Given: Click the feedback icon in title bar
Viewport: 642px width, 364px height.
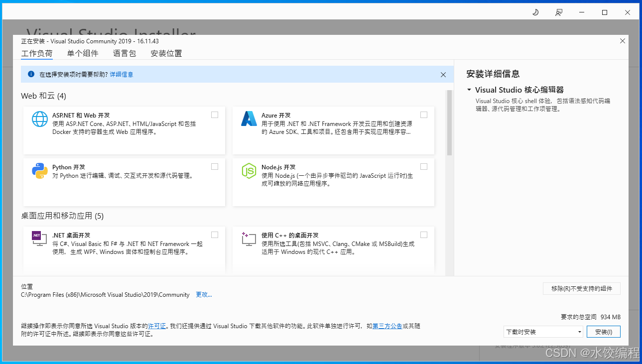Looking at the screenshot, I should [559, 12].
